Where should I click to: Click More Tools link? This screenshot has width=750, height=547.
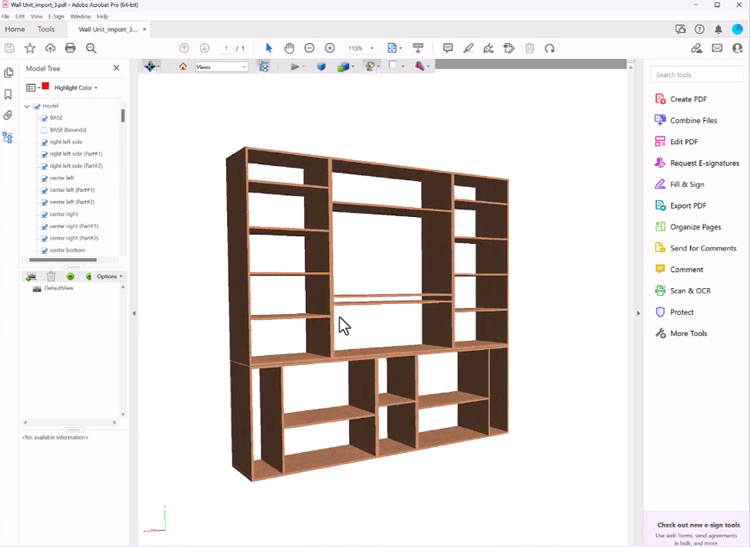click(681, 333)
